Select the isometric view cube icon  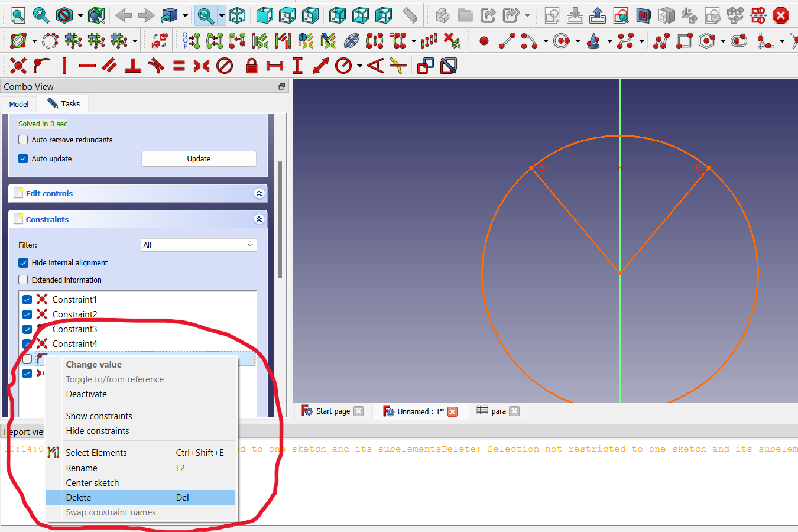click(x=237, y=15)
